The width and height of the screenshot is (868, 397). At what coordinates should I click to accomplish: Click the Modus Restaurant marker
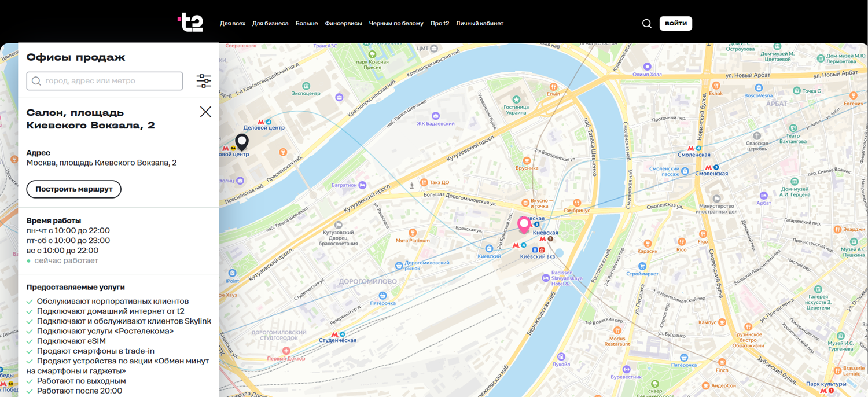(617, 331)
